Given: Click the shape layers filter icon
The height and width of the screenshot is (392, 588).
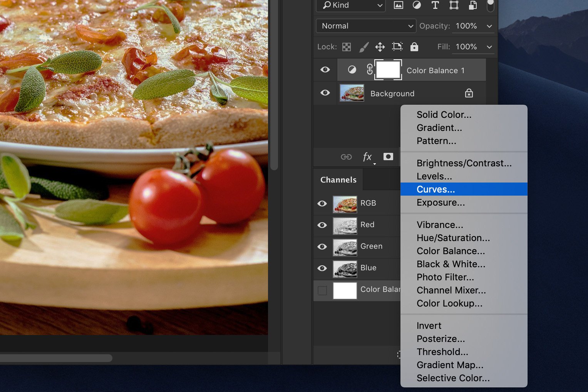Looking at the screenshot, I should [454, 5].
